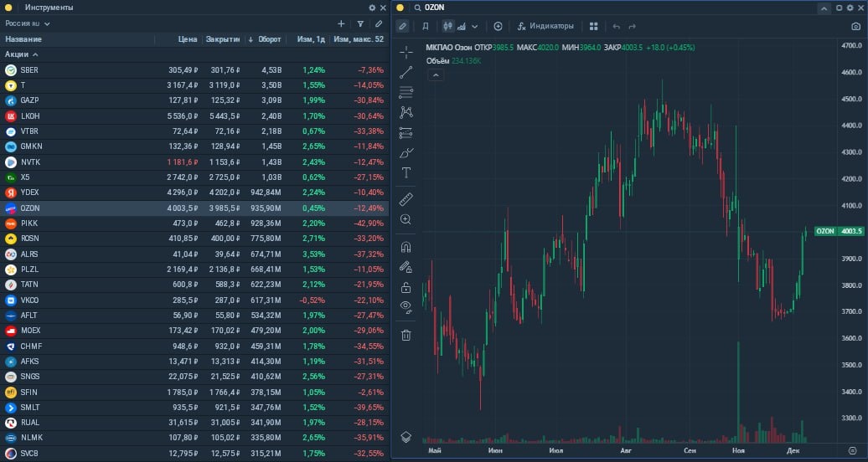Select the VTBR instrument row
868x462 pixels.
coord(194,131)
